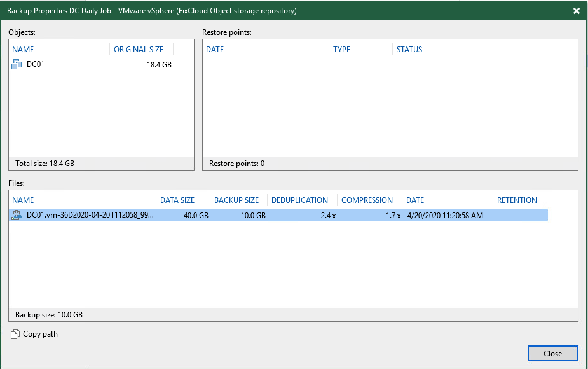Sort Restore points by STATUS column header
The height and width of the screenshot is (369, 588).
click(x=409, y=50)
